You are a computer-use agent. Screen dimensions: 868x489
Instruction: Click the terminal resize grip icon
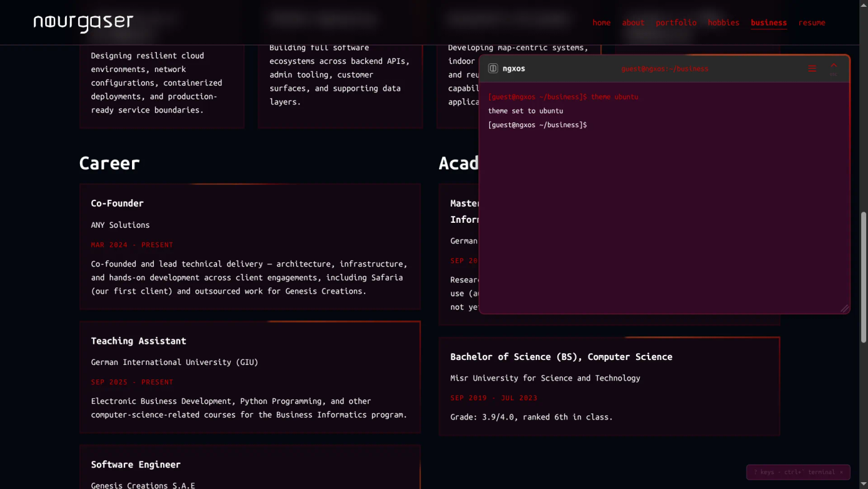(x=844, y=308)
